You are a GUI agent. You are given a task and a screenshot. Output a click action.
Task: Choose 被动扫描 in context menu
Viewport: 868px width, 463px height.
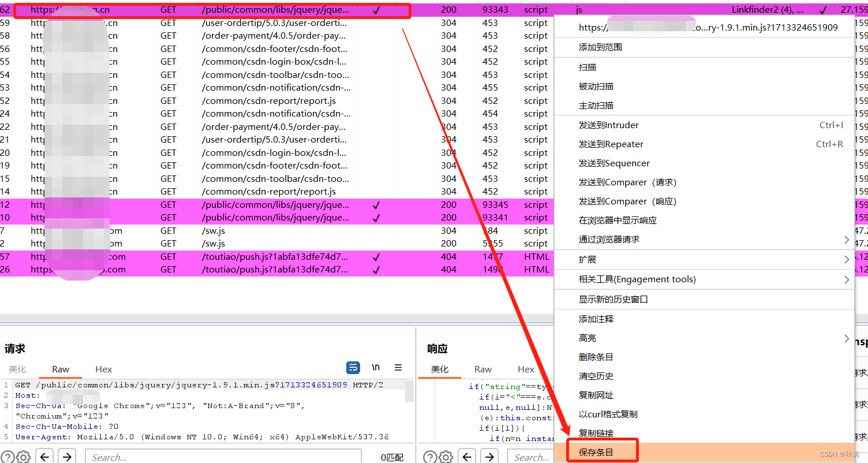click(x=704, y=86)
